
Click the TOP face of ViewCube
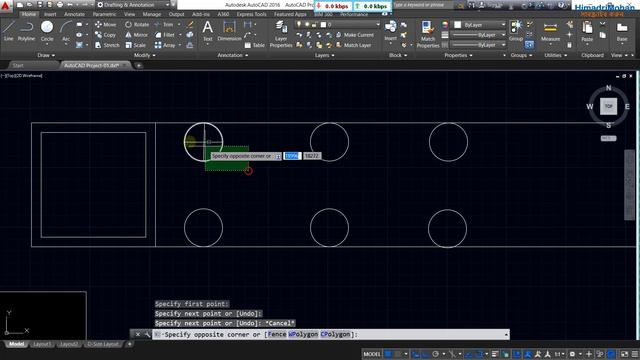point(608,107)
